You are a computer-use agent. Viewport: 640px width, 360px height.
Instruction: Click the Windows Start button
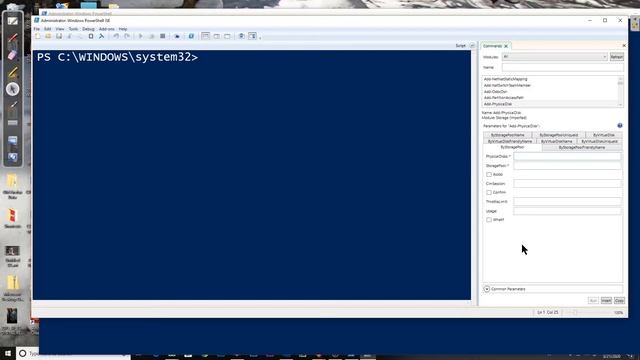pyautogui.click(x=8, y=353)
